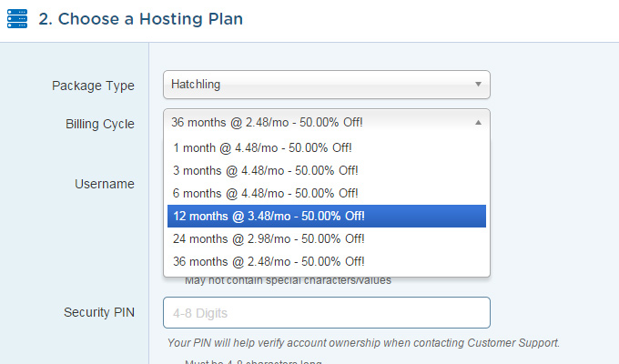Select 1 month @ 4.48/mo option
Viewport: 619px width, 364px height.
click(327, 148)
